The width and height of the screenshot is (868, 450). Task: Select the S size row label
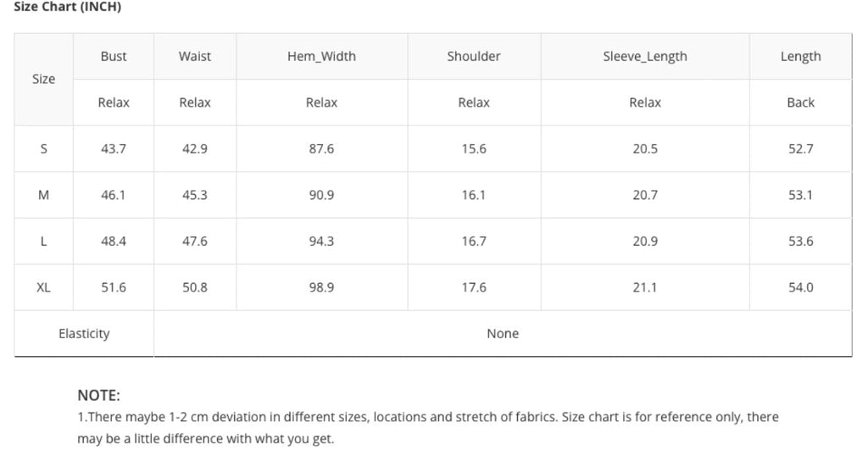coord(43,149)
